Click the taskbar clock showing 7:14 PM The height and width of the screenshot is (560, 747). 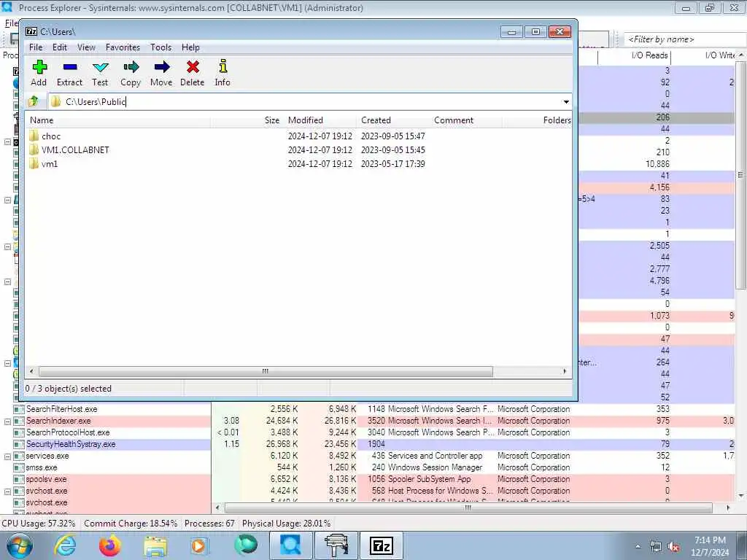point(710,546)
